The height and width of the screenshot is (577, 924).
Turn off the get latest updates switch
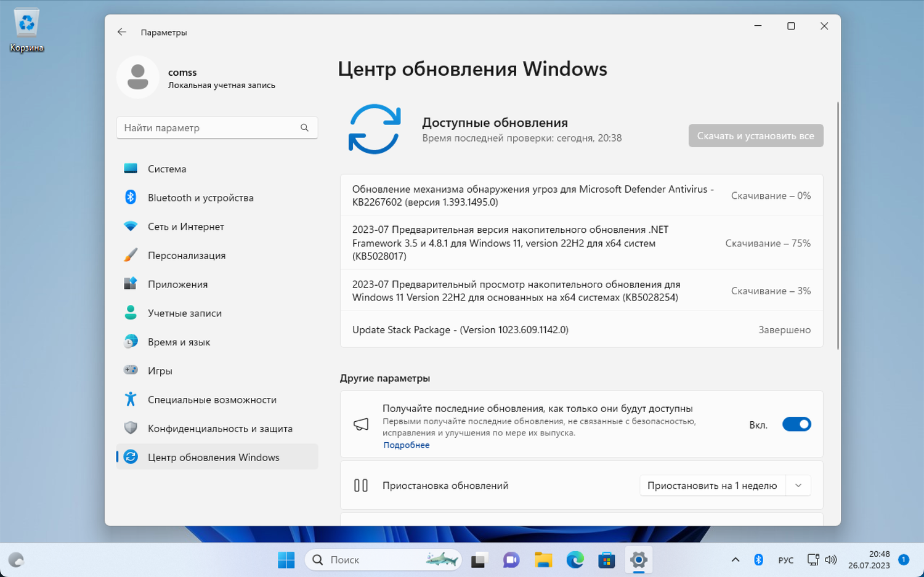click(796, 424)
